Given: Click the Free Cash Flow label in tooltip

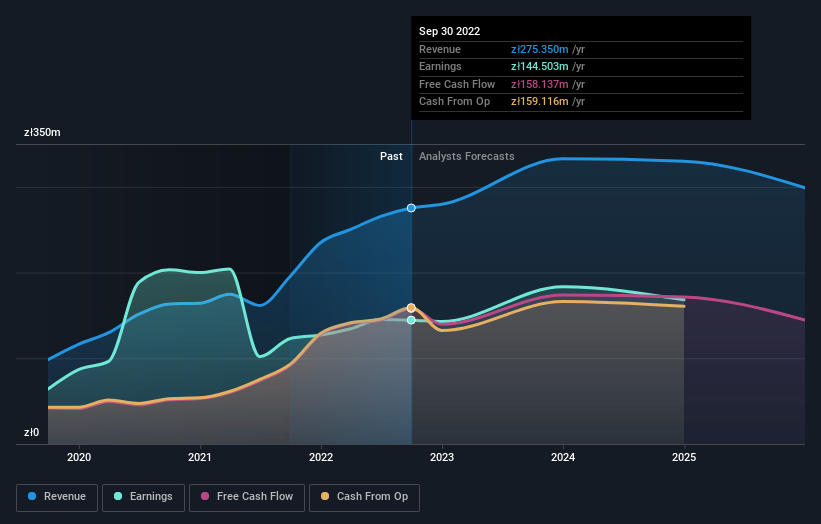Looking at the screenshot, I should point(457,84).
